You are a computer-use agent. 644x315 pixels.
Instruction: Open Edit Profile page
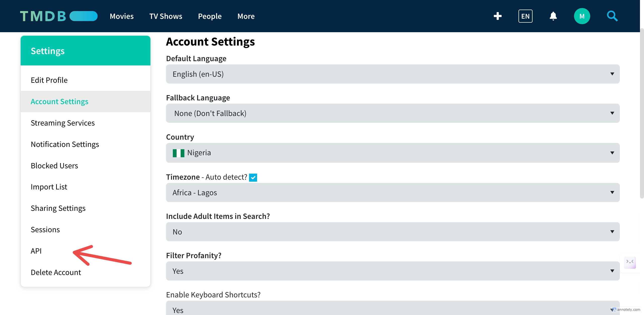tap(49, 80)
